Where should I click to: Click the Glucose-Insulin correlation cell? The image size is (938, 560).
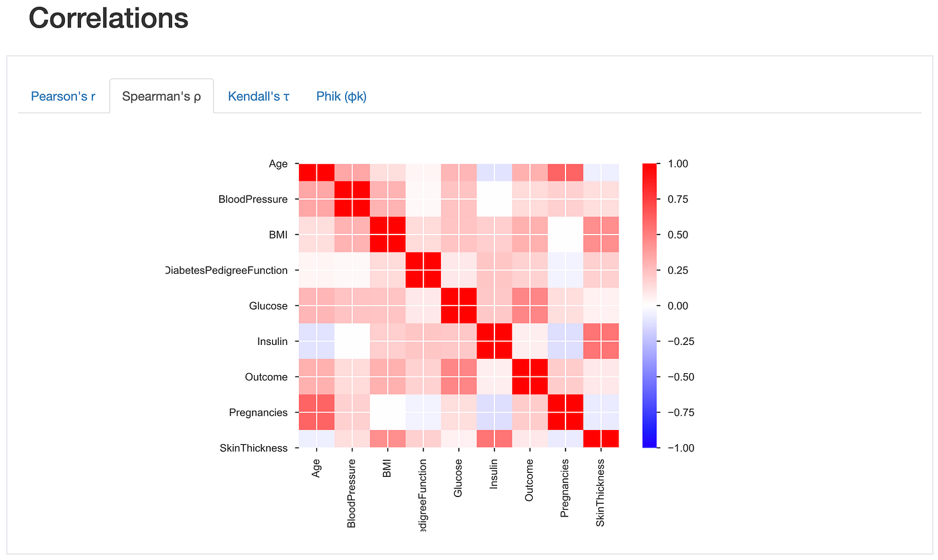494,305
